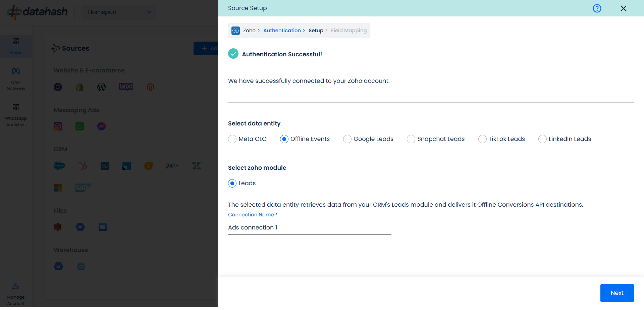Click the datahash logo
The image size is (644, 310).
(38, 12)
